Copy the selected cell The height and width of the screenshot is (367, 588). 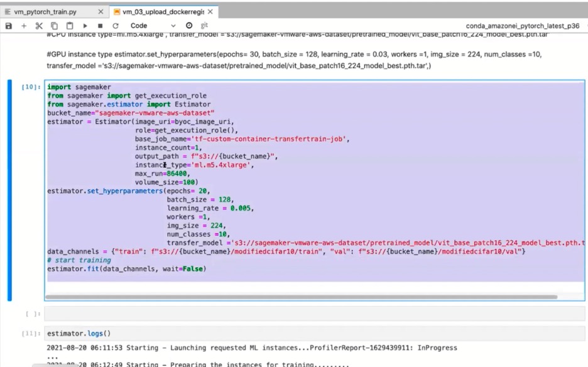55,26
